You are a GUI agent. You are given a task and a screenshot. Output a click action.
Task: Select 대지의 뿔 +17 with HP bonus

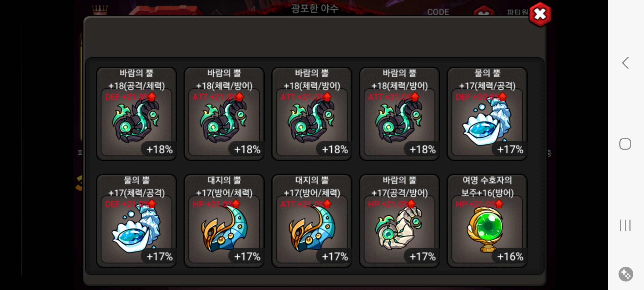coord(224,221)
